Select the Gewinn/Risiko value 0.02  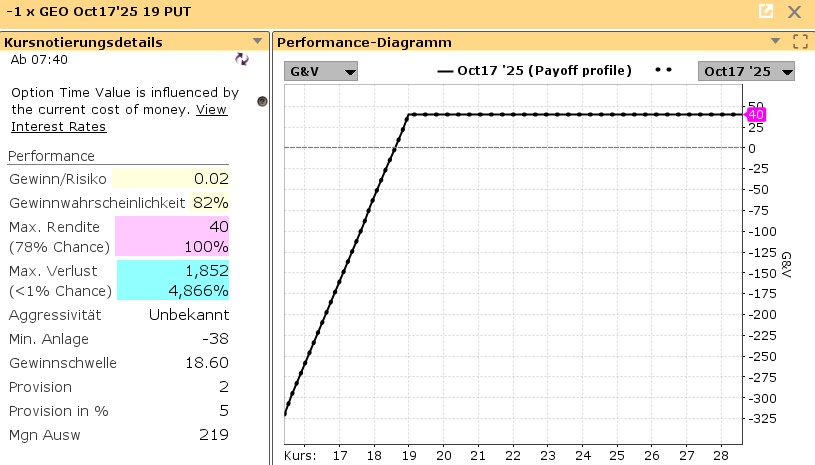pyautogui.click(x=211, y=179)
